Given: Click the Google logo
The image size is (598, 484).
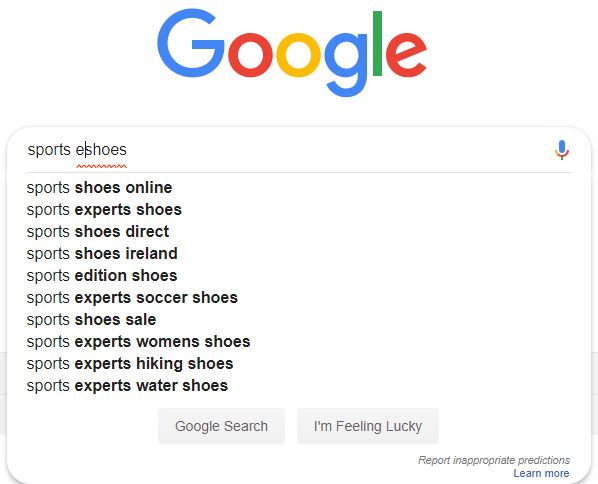Looking at the screenshot, I should pos(292,53).
